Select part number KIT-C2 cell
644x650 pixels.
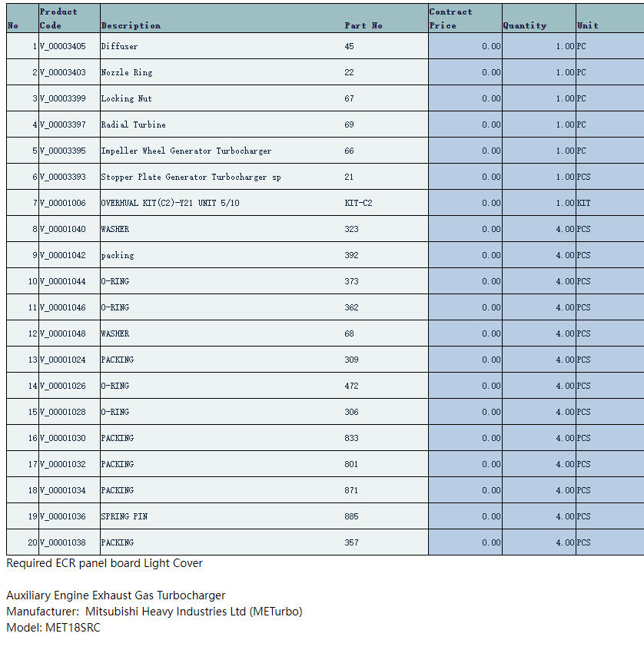point(359,203)
